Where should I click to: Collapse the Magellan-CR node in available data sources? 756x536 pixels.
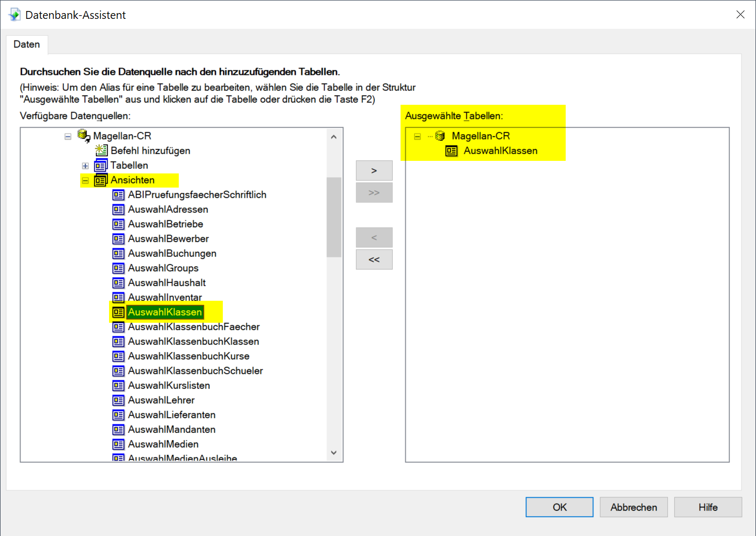click(68, 136)
